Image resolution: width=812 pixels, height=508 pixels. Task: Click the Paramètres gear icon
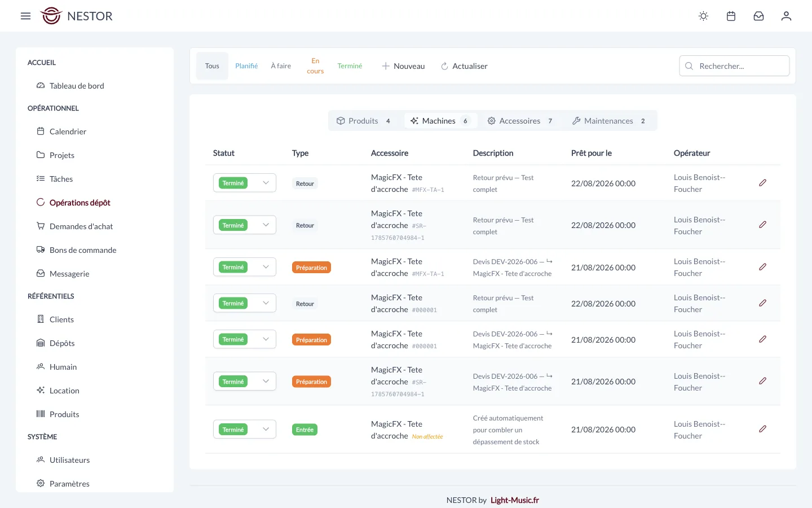tap(41, 483)
